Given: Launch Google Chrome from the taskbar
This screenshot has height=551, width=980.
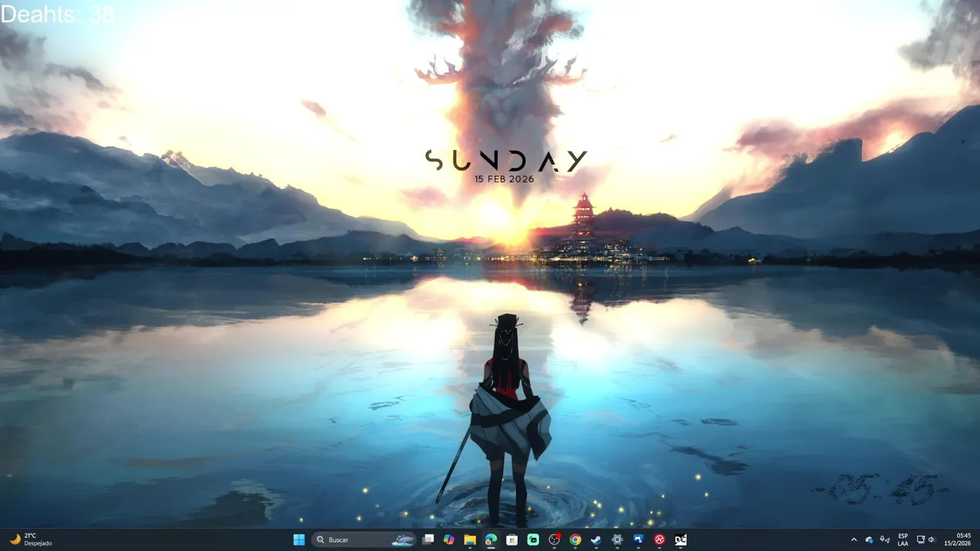Looking at the screenshot, I should [575, 540].
